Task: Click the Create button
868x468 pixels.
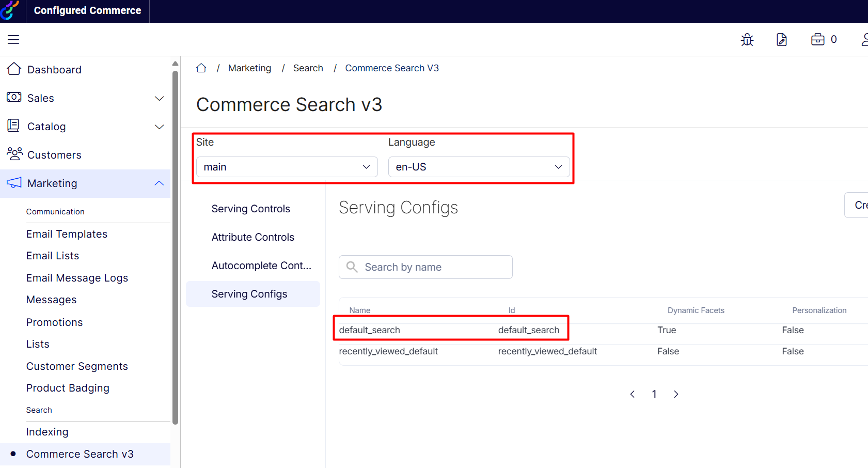Action: [x=857, y=205]
